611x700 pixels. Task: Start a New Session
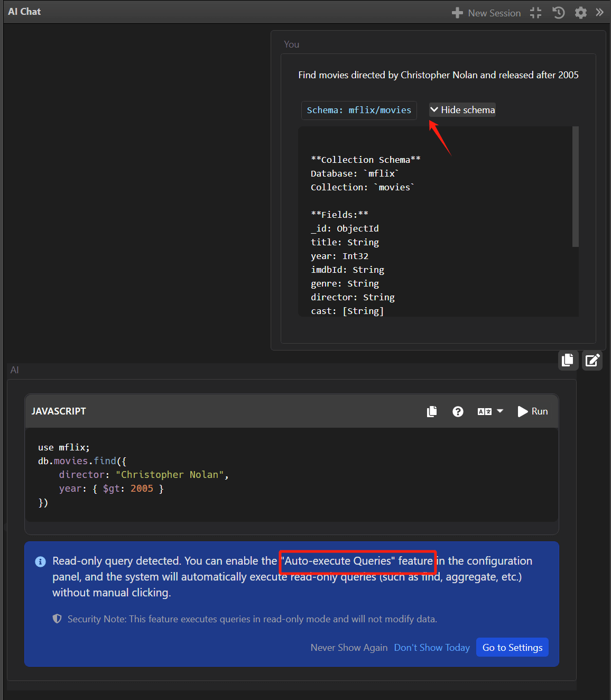(x=486, y=13)
